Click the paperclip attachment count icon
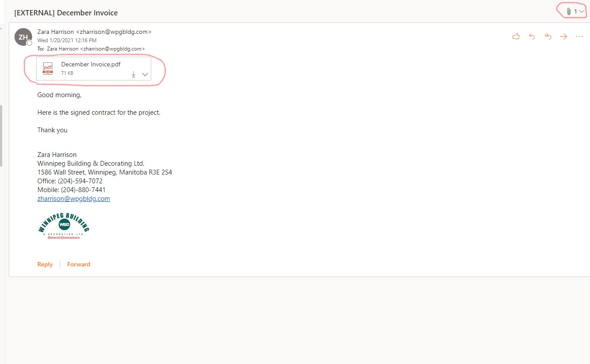This screenshot has width=590, height=364. pyautogui.click(x=568, y=11)
